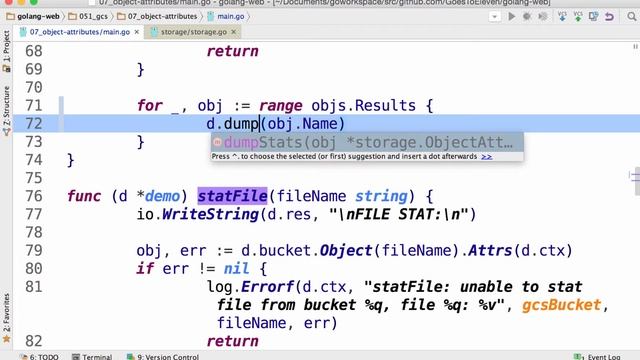Click Run with Coverage icon
This screenshot has width=640, height=360.
pyautogui.click(x=543, y=16)
